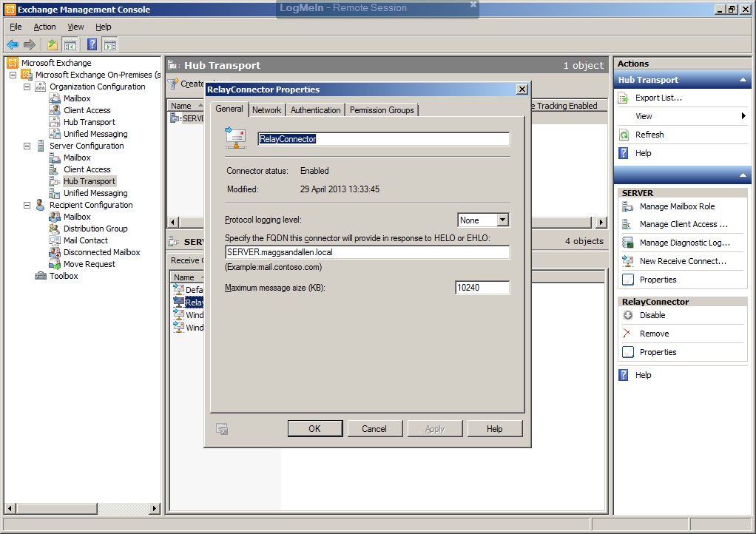The width and height of the screenshot is (756, 534).
Task: Open the View menu
Action: [x=75, y=27]
